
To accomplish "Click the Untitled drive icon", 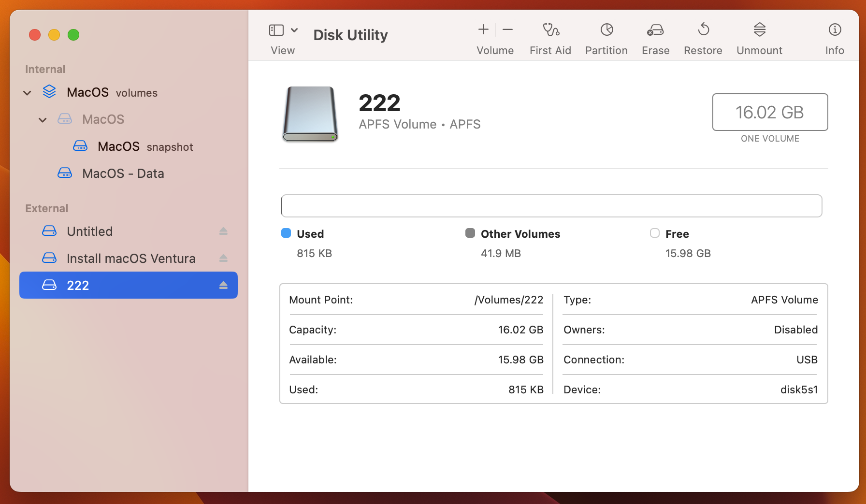I will tap(49, 231).
